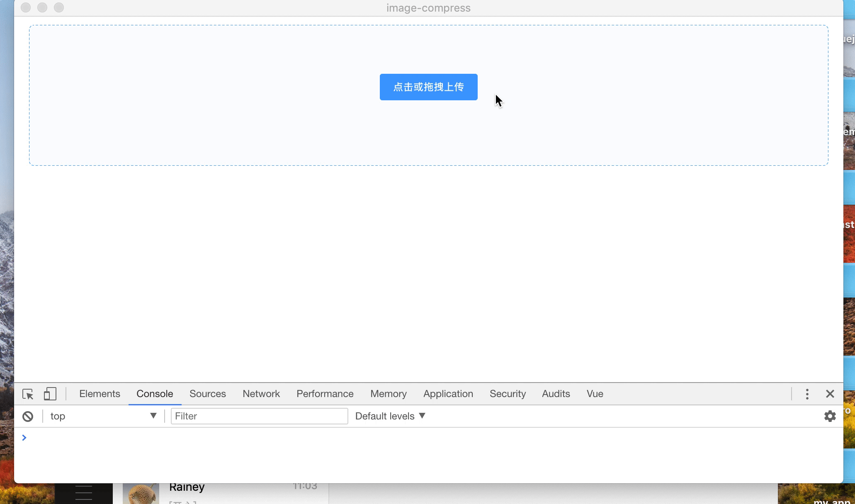Clear the console with the clear icon
Viewport: 855px width, 504px height.
coord(28,416)
